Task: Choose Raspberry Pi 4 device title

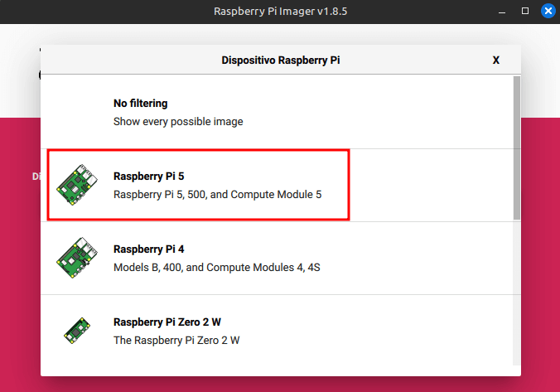Action: (148, 249)
